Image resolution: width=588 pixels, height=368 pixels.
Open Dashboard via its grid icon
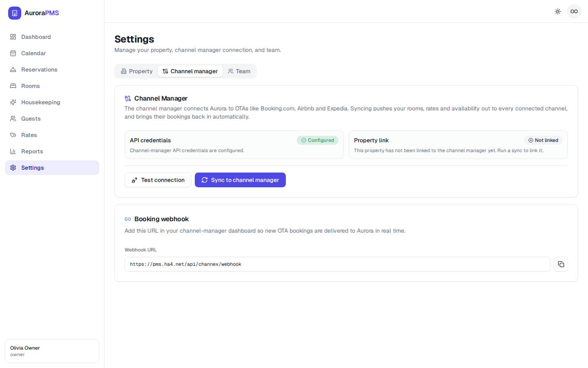tap(13, 37)
